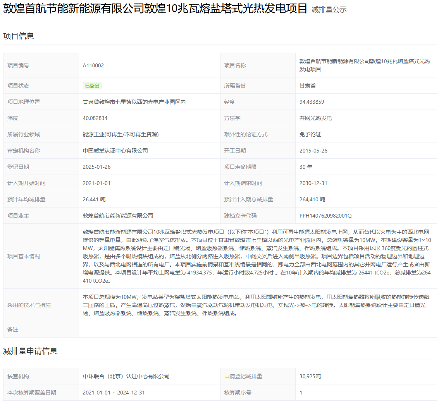This screenshot has height=403, width=439.
Task: Click the small 减排量公示 tag beside the title
Action: (329, 10)
